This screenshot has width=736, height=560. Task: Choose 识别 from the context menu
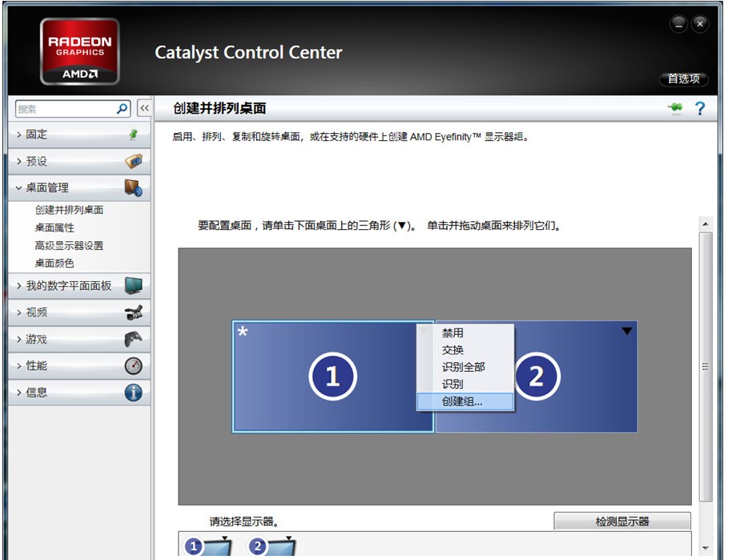(x=465, y=385)
